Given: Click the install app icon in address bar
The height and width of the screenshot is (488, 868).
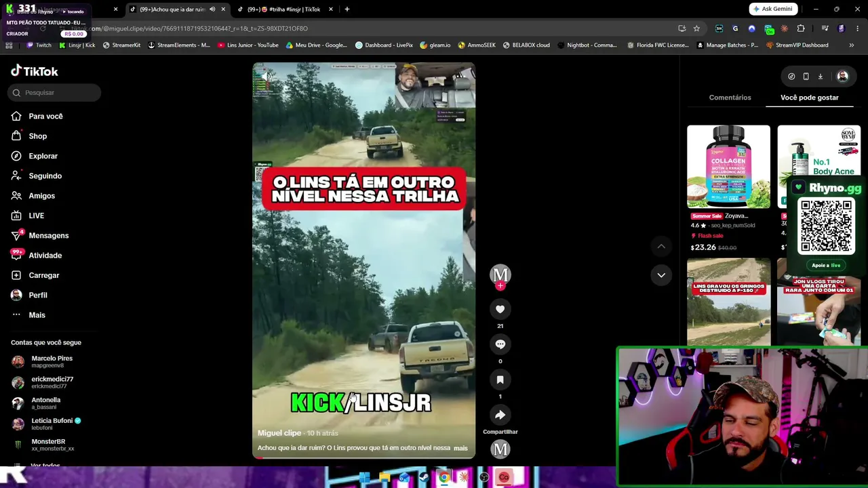Looking at the screenshot, I should 682,28.
